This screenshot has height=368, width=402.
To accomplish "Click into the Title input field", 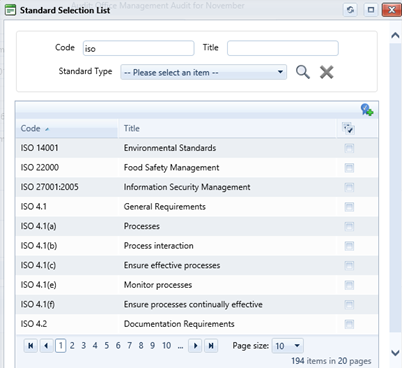I will click(283, 48).
